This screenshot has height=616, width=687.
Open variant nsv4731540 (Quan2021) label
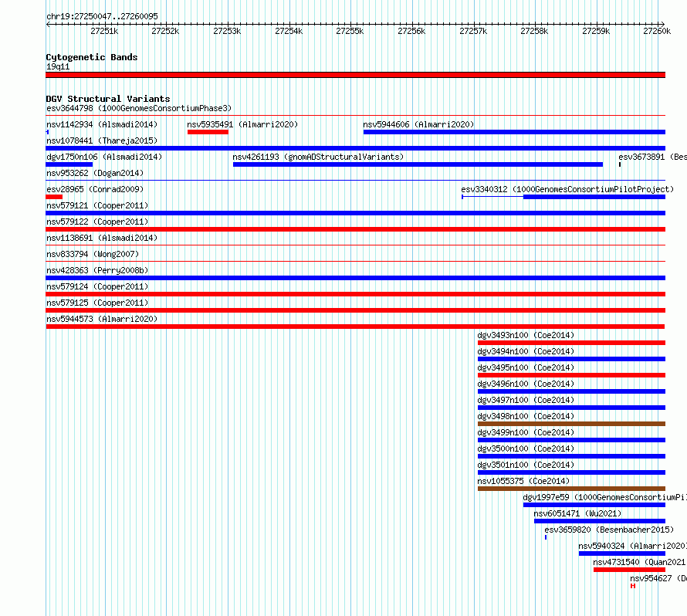[640, 562]
